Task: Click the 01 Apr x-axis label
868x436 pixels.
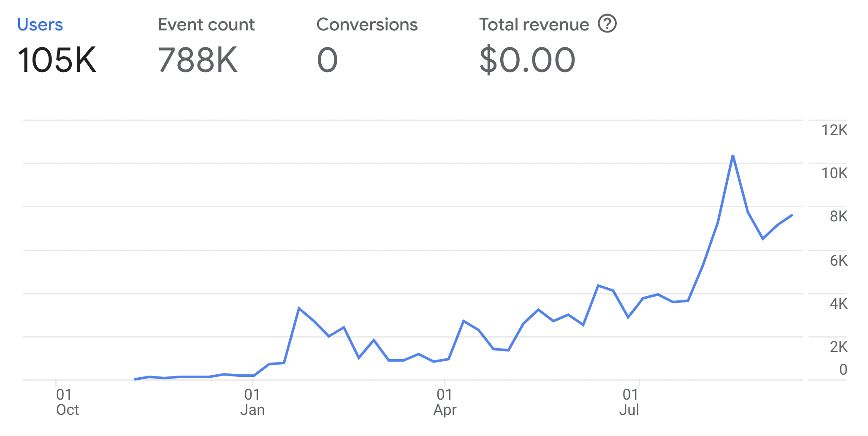Action: (445, 402)
